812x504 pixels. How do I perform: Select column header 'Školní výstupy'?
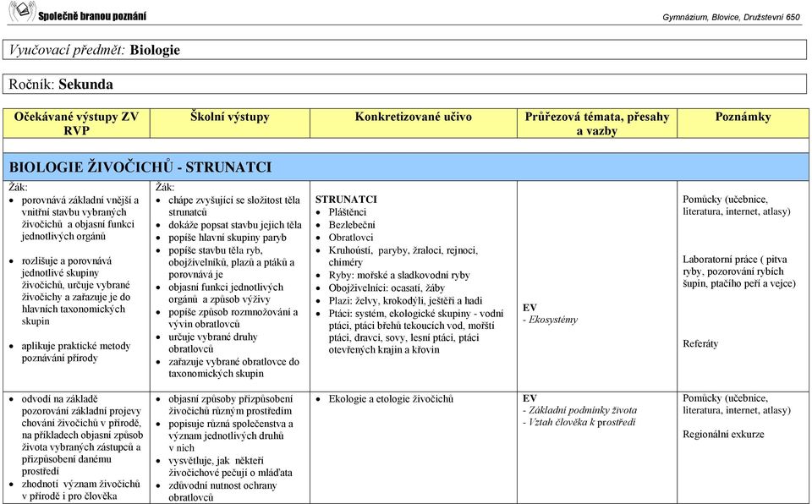click(x=230, y=117)
